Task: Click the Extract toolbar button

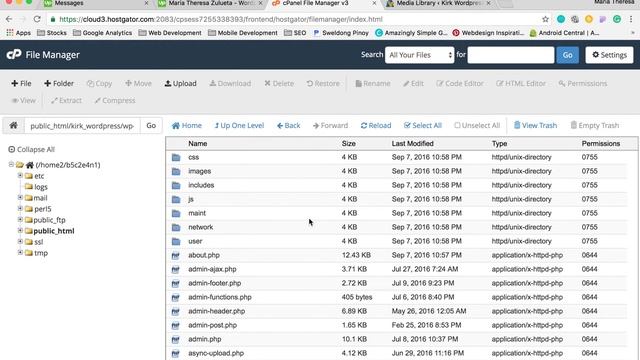Action: tap(66, 100)
